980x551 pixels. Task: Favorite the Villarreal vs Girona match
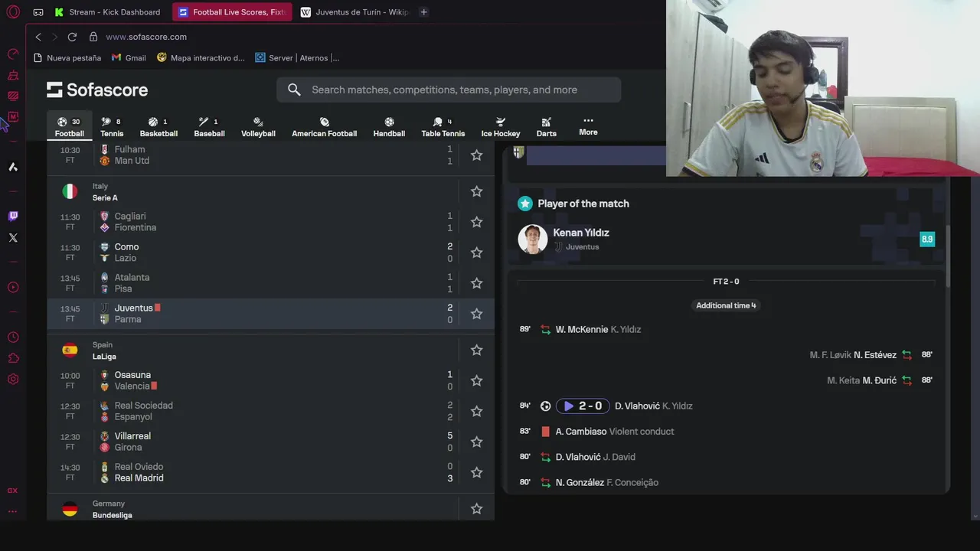click(x=476, y=442)
